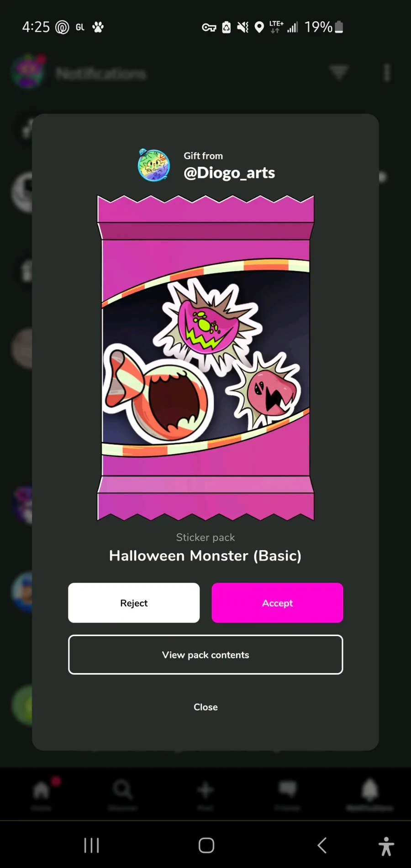Reject the sticker pack gift
Image resolution: width=411 pixels, height=868 pixels.
(134, 602)
